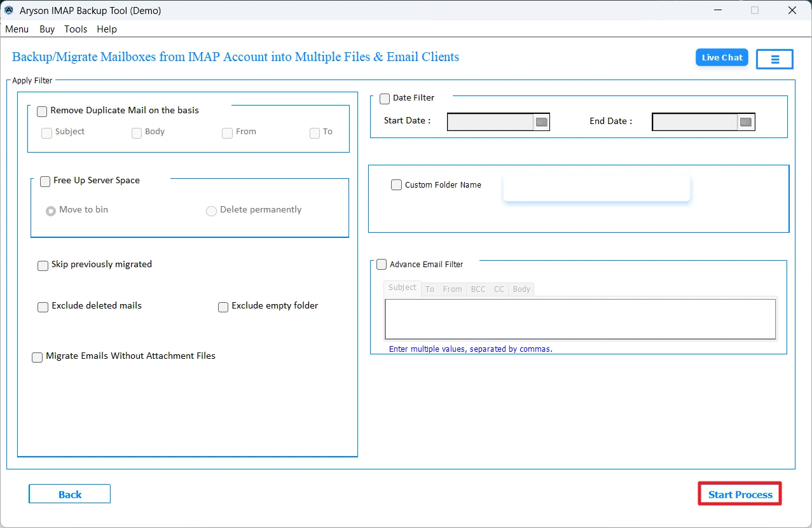Check Exclude empty folder
This screenshot has width=812, height=528.
click(x=223, y=307)
